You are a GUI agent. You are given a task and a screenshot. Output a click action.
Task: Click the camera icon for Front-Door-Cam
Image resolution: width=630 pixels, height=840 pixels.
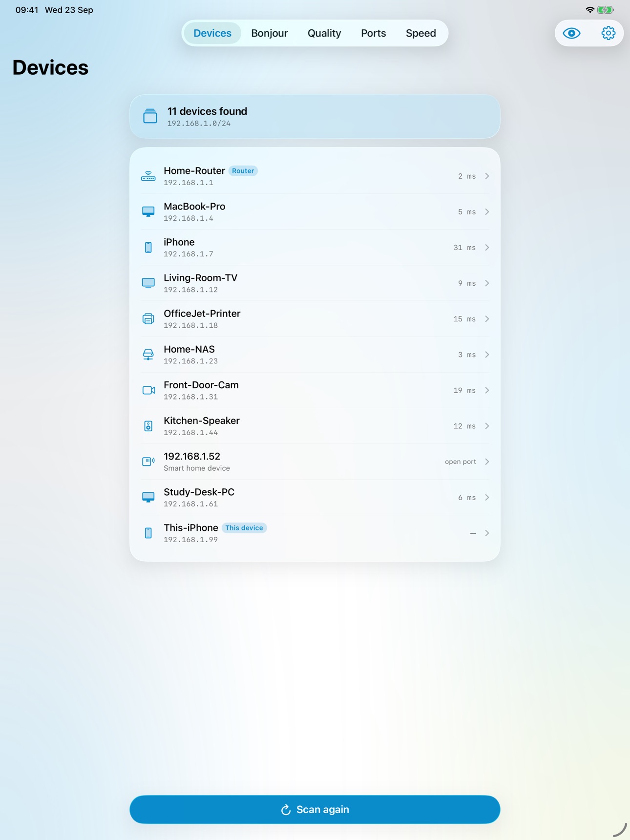[x=148, y=390]
